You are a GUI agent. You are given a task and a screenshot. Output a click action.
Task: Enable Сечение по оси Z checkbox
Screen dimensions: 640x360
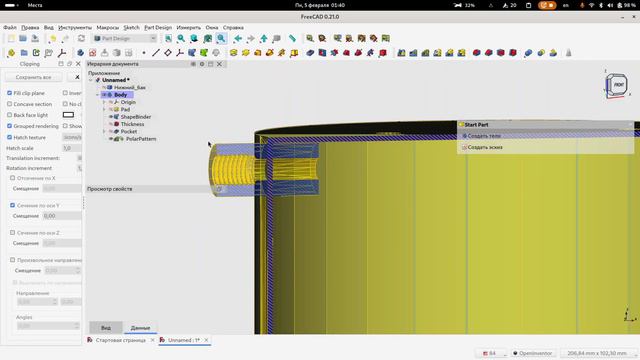point(13,233)
